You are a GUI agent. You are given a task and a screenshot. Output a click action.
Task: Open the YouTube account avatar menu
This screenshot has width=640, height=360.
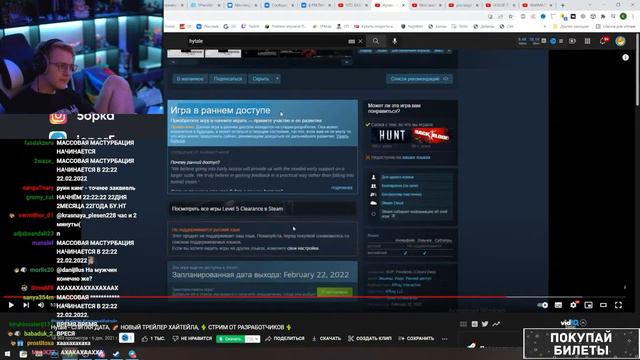(x=620, y=41)
